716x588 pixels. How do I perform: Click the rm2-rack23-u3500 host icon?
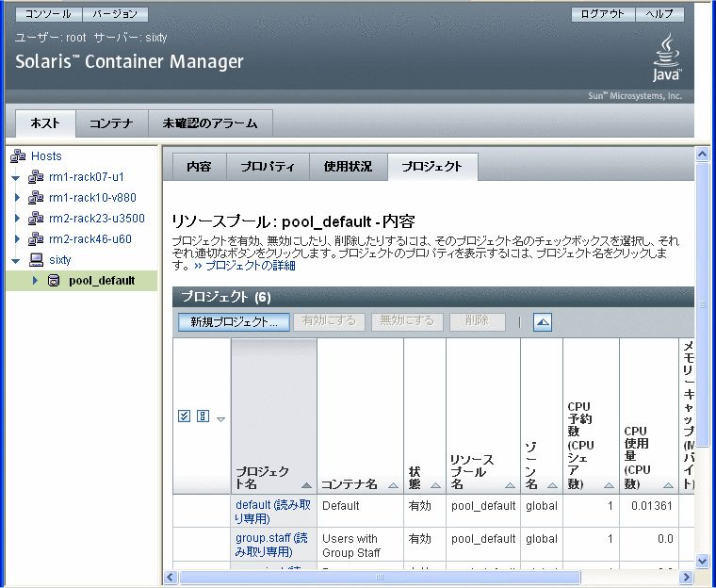[x=36, y=219]
